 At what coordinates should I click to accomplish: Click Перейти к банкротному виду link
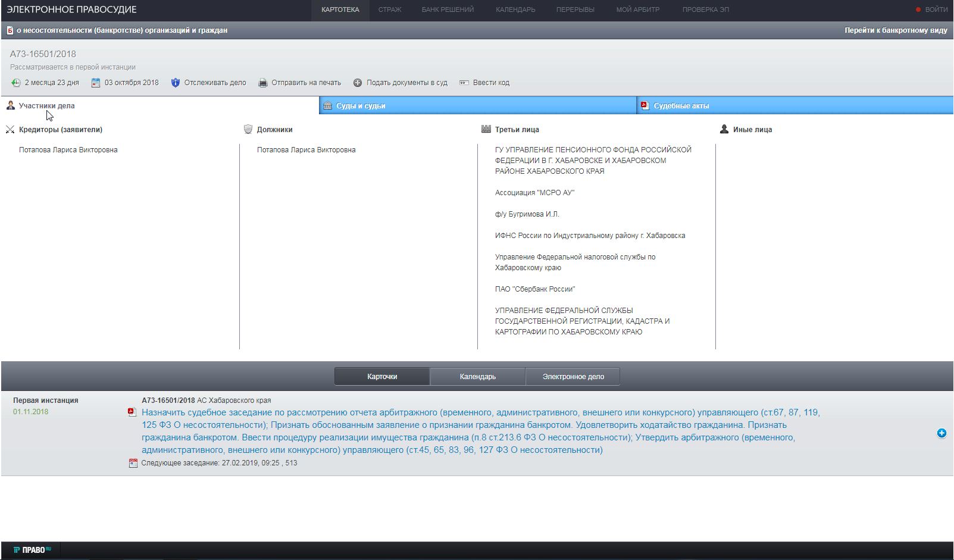[x=895, y=30]
